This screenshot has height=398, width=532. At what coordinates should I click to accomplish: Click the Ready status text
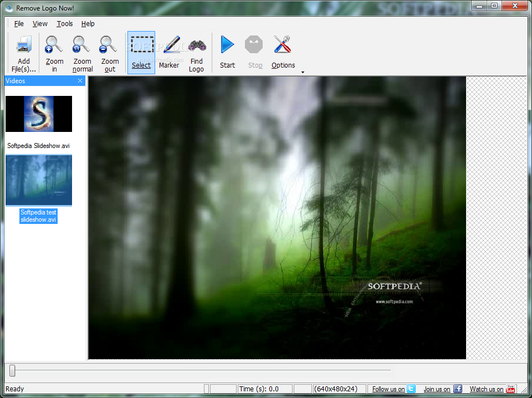tap(15, 389)
